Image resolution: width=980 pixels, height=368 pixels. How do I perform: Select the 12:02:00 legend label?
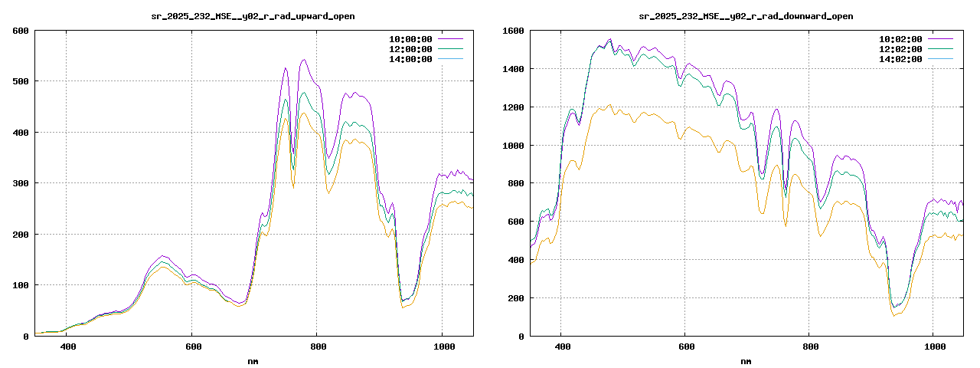tap(900, 49)
